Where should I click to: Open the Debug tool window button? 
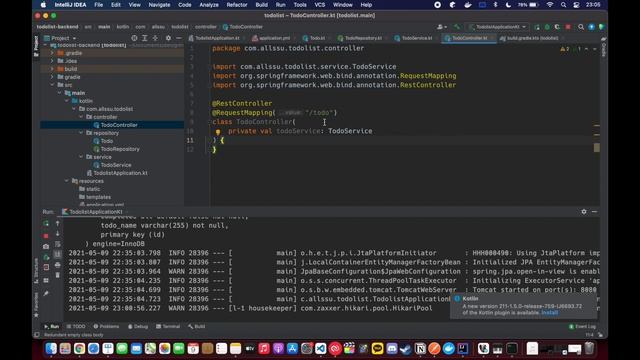pyautogui.click(x=138, y=327)
